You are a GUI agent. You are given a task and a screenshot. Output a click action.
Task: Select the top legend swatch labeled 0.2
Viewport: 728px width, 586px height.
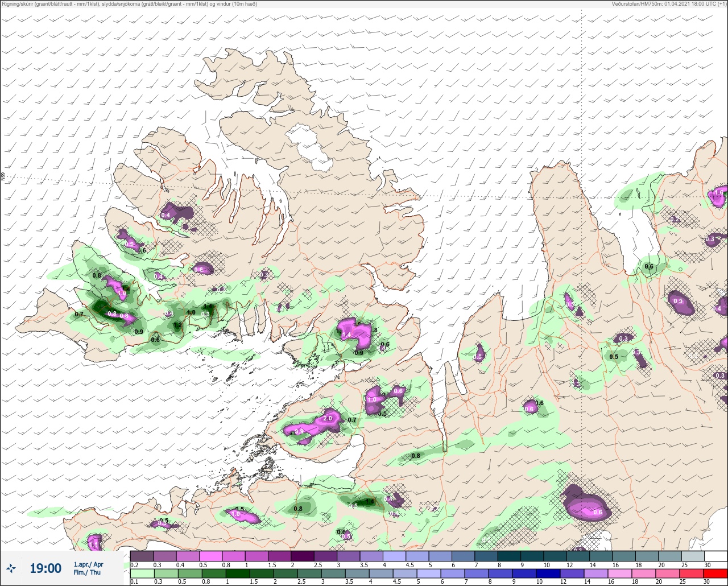tap(141, 556)
